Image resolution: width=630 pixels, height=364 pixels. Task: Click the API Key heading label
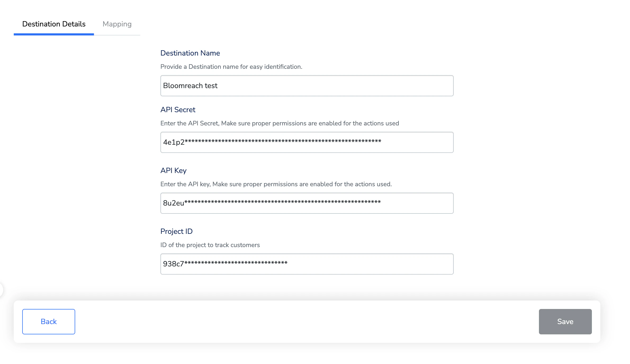pyautogui.click(x=173, y=171)
